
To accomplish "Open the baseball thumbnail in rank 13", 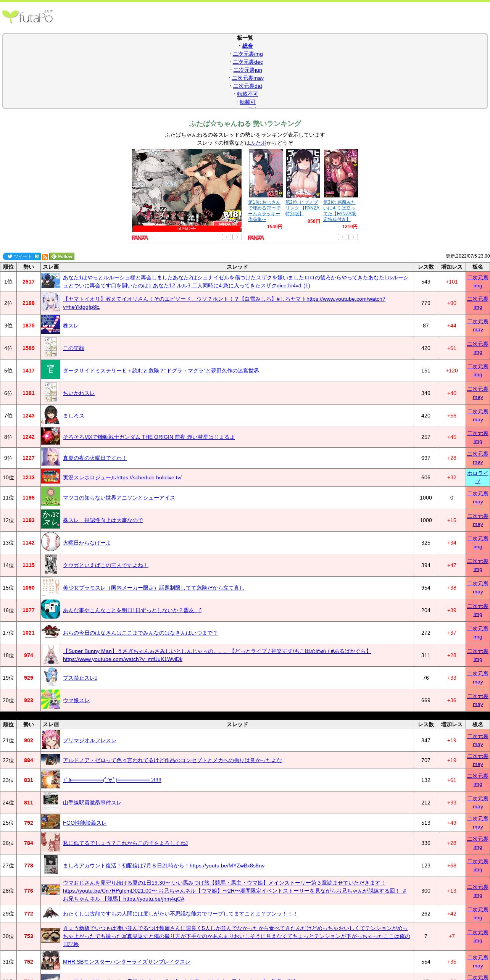I will [51, 542].
